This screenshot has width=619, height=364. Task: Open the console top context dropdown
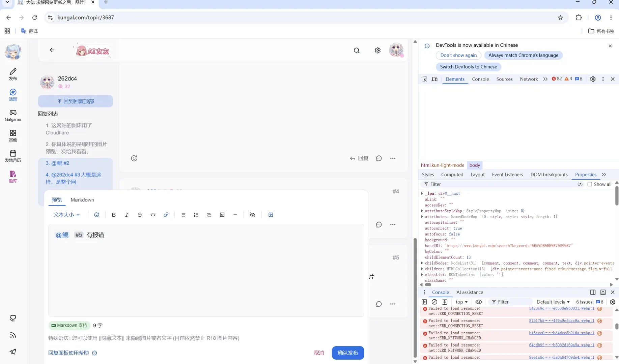461,302
